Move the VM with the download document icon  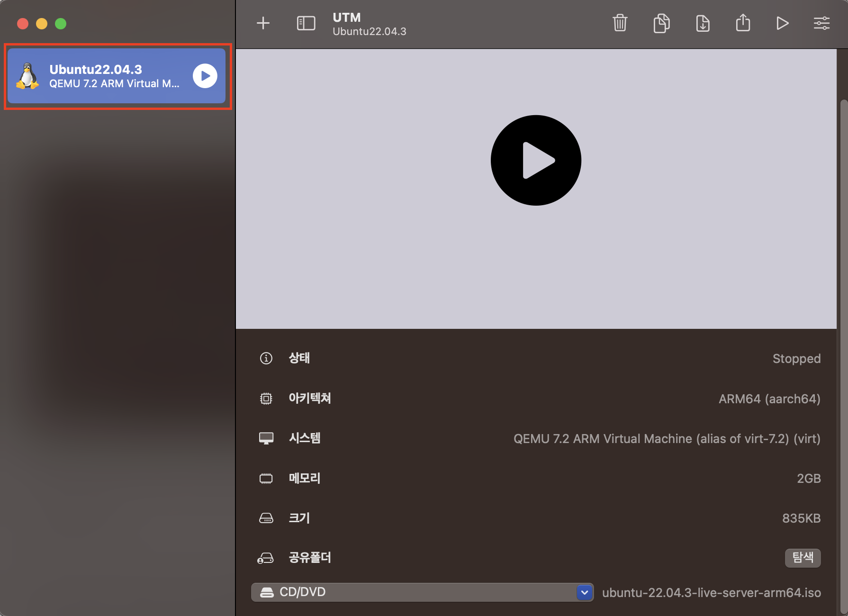(703, 23)
